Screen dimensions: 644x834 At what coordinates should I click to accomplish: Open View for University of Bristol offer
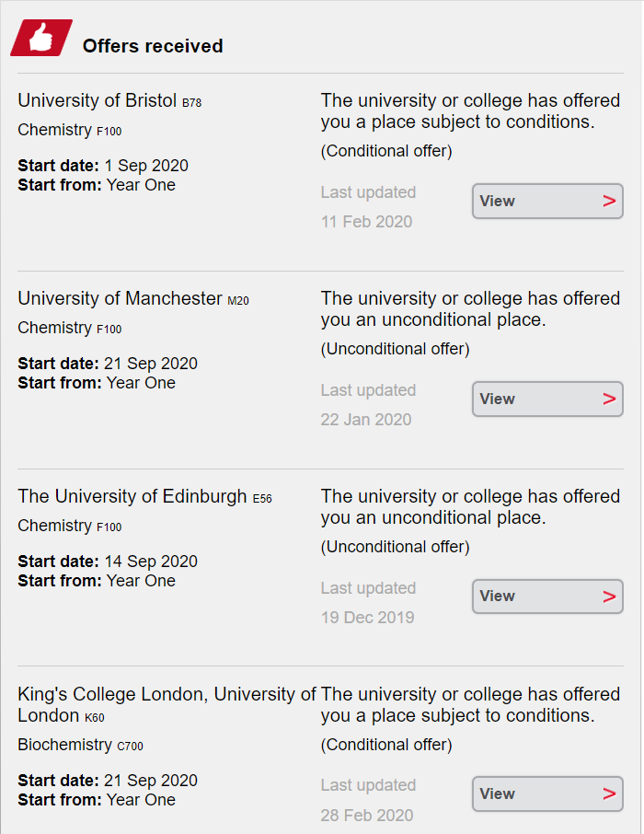pyautogui.click(x=547, y=201)
